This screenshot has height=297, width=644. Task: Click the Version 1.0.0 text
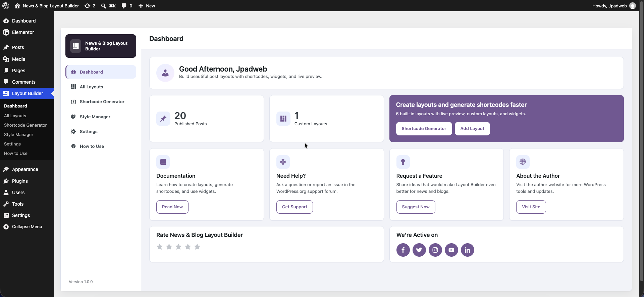tap(81, 282)
